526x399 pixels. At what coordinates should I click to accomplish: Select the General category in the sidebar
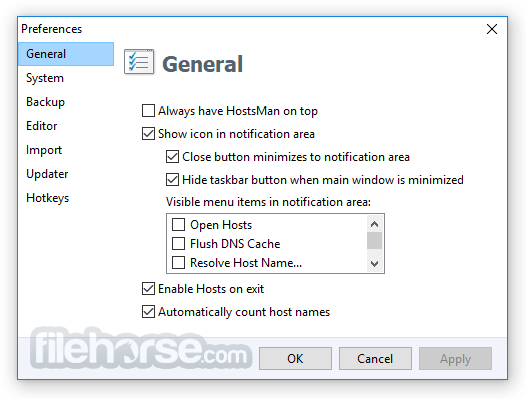tap(66, 54)
